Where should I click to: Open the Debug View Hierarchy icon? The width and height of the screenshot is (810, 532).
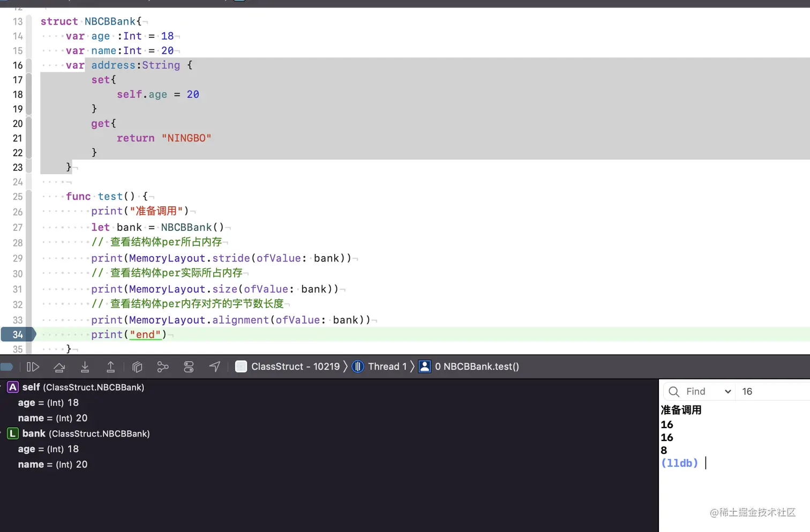(137, 367)
